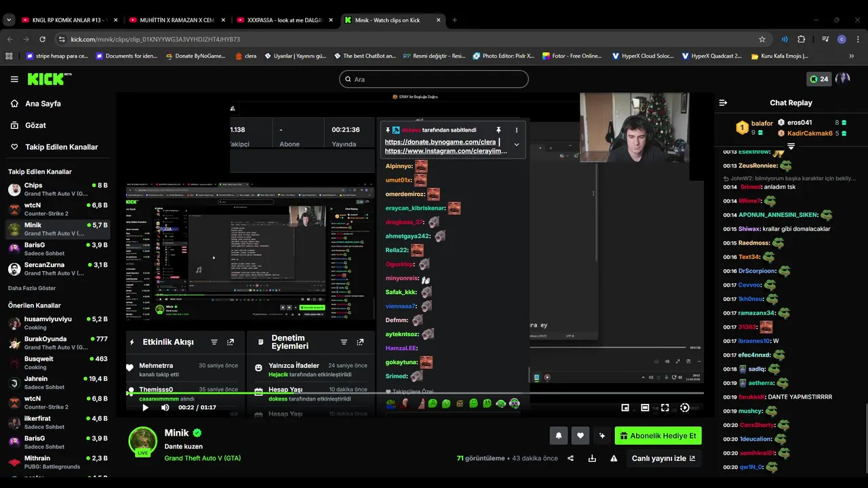Click Minik's avatar with LIVE badge
This screenshot has width=868, height=488.
(143, 441)
